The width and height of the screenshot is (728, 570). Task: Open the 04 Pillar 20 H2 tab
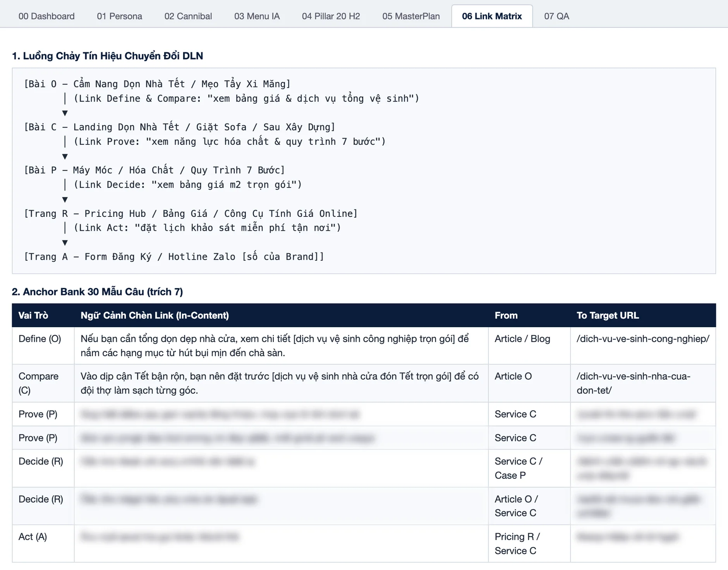(x=331, y=16)
